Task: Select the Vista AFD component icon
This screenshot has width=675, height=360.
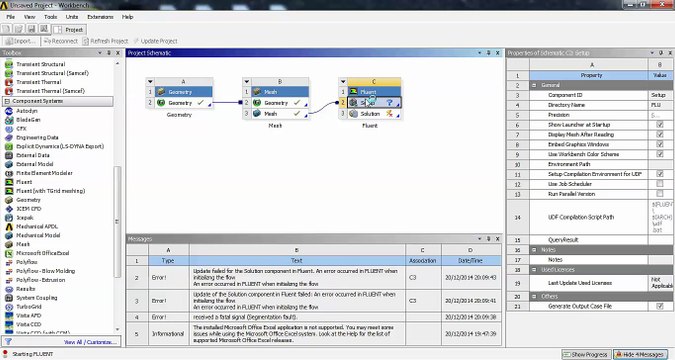Action: 9,316
